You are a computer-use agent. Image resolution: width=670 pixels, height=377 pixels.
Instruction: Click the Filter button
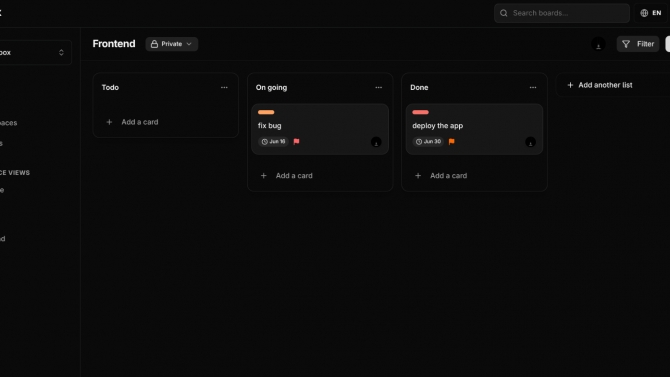pyautogui.click(x=638, y=44)
